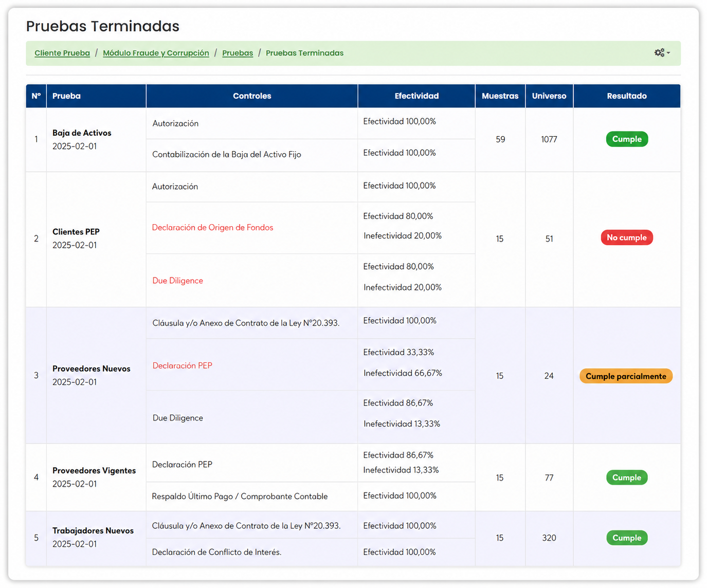Screen dimensions: 707x588
Task: Select Declaración de Origen de Fondos control
Action: point(213,227)
